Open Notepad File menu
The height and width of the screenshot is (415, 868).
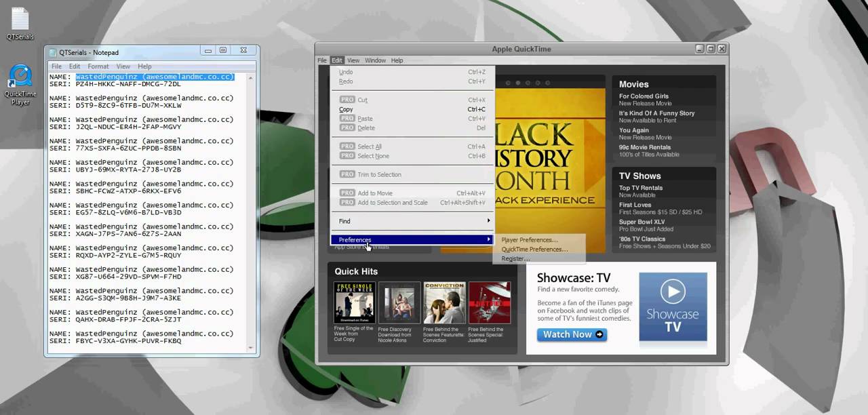[x=56, y=66]
